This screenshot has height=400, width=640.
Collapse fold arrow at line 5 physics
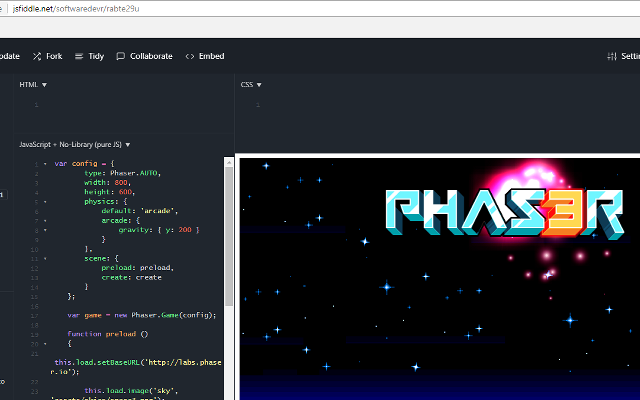tap(45, 202)
